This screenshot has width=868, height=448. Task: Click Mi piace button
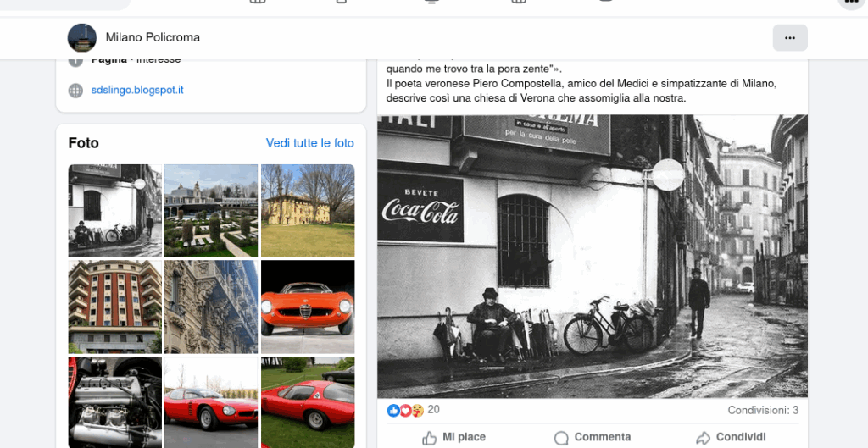[x=454, y=437]
